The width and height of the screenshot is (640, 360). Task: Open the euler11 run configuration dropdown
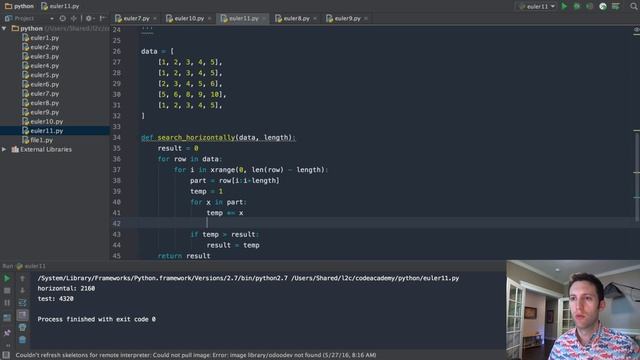537,7
